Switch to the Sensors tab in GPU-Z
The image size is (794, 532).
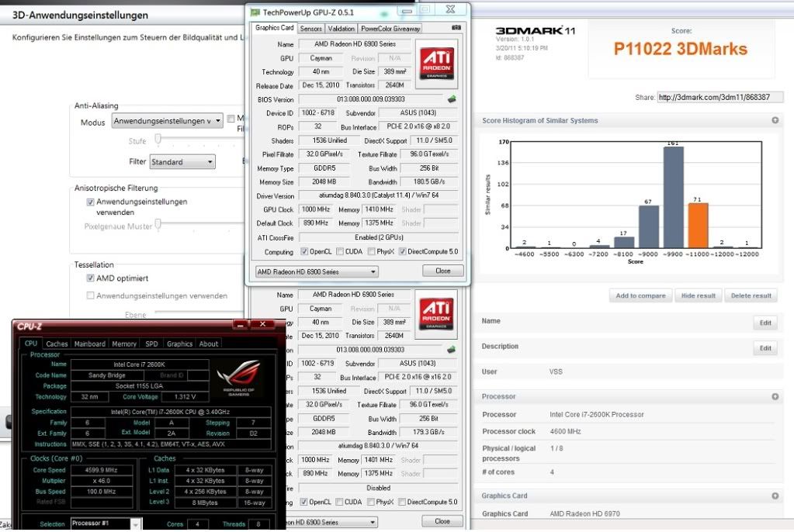(310, 28)
